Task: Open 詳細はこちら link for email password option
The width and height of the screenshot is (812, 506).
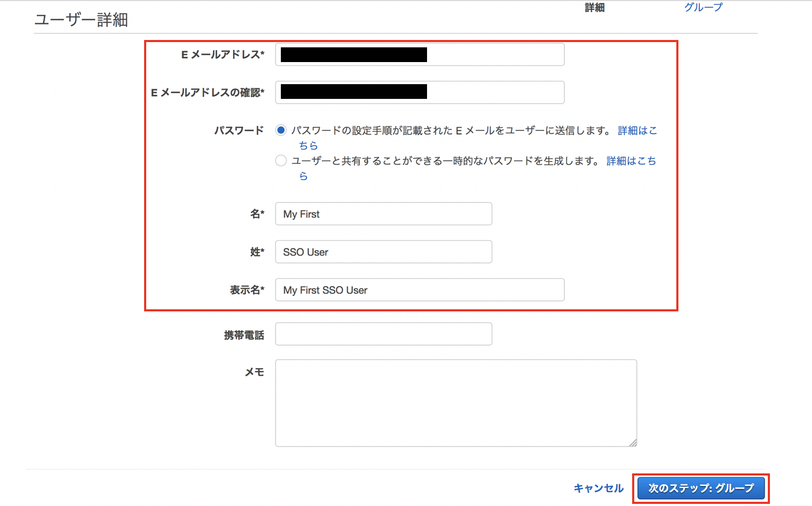Action: 637,130
